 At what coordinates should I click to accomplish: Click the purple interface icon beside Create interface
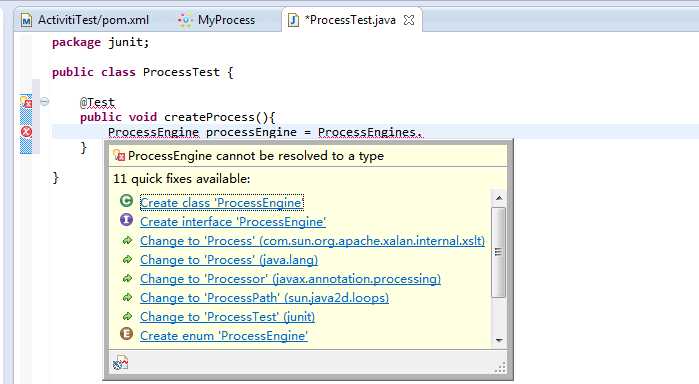click(x=127, y=220)
